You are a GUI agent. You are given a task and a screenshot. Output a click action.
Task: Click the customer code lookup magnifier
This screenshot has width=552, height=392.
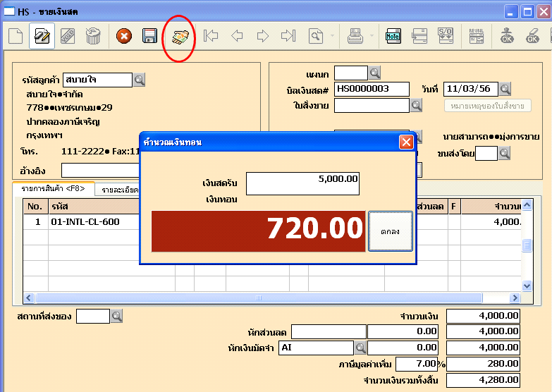140,80
